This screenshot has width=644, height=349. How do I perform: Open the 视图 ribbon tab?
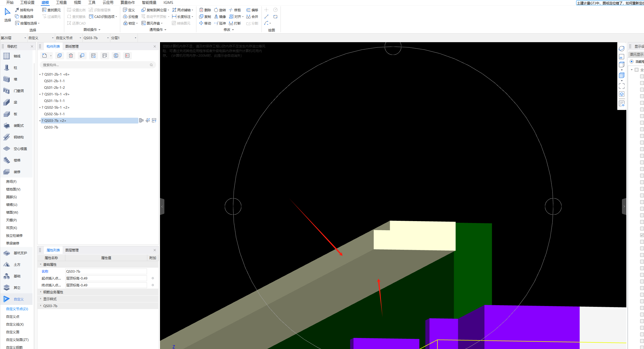(78, 2)
